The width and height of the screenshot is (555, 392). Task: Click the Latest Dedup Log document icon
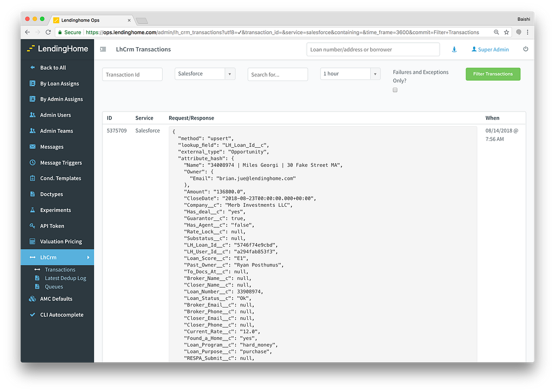tap(37, 278)
